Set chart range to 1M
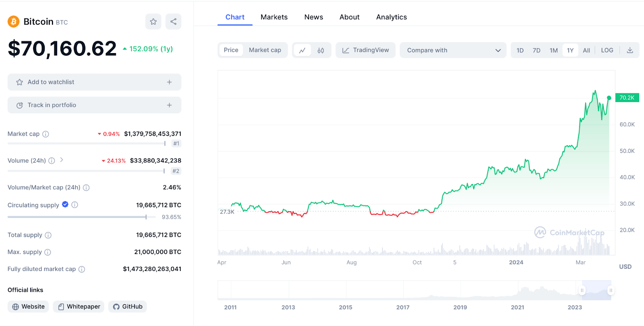 554,50
